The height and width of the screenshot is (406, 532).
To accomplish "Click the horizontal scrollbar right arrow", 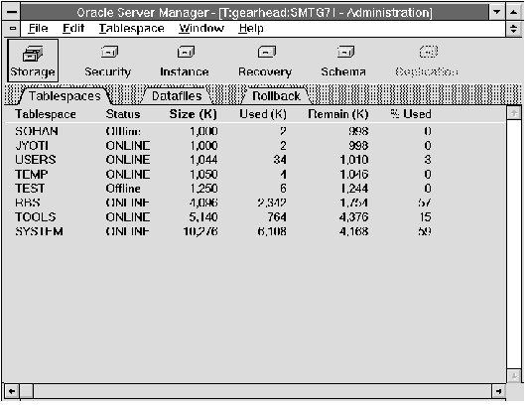I will [498, 392].
